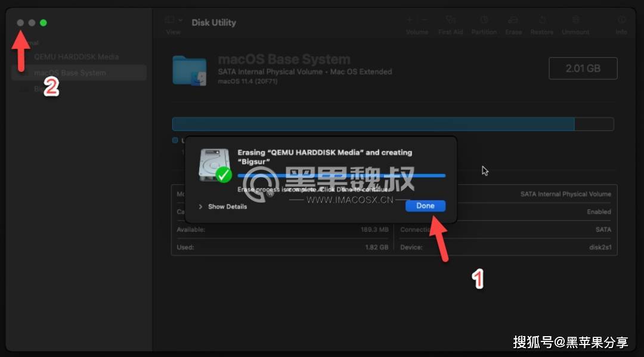644x357 pixels.
Task: Open the View dropdown chevron
Action: (180, 20)
